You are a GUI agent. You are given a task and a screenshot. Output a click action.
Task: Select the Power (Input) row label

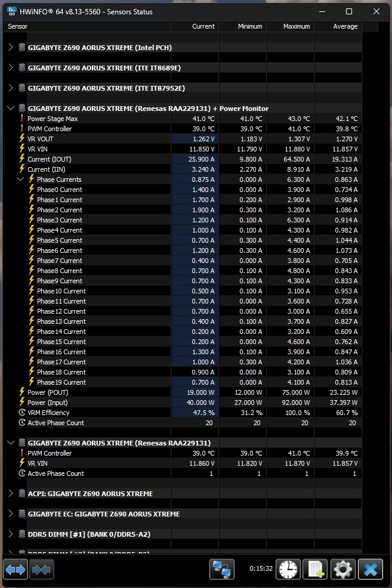click(x=48, y=403)
